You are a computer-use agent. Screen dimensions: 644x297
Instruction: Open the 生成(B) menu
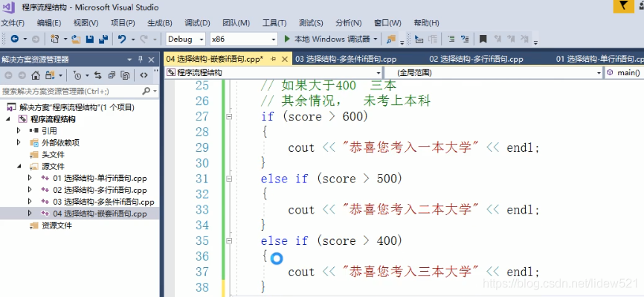[160, 22]
